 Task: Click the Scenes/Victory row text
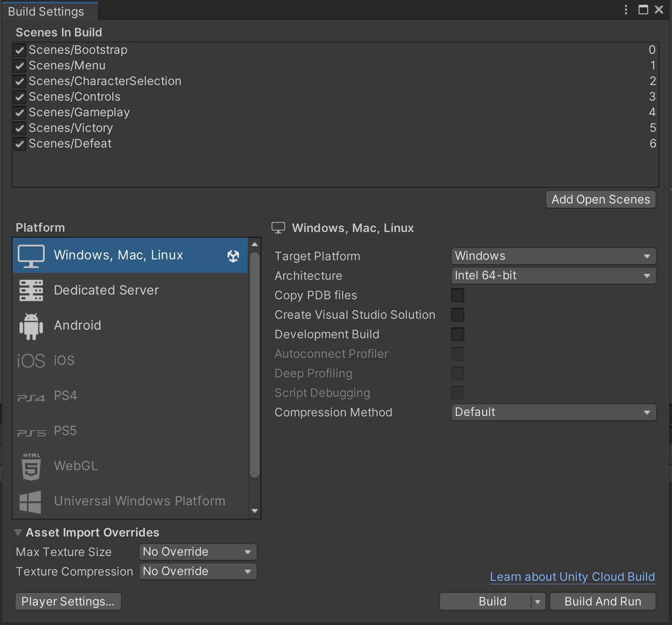(x=71, y=128)
